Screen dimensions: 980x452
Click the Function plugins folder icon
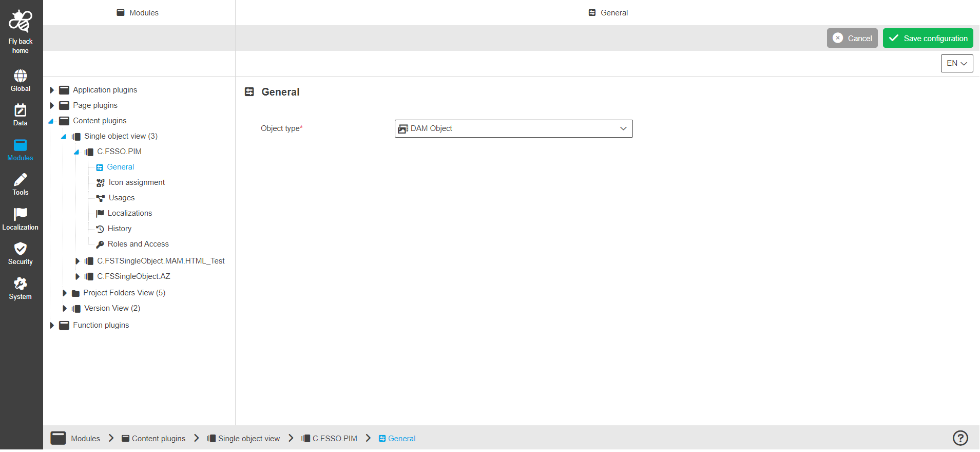[x=64, y=325]
